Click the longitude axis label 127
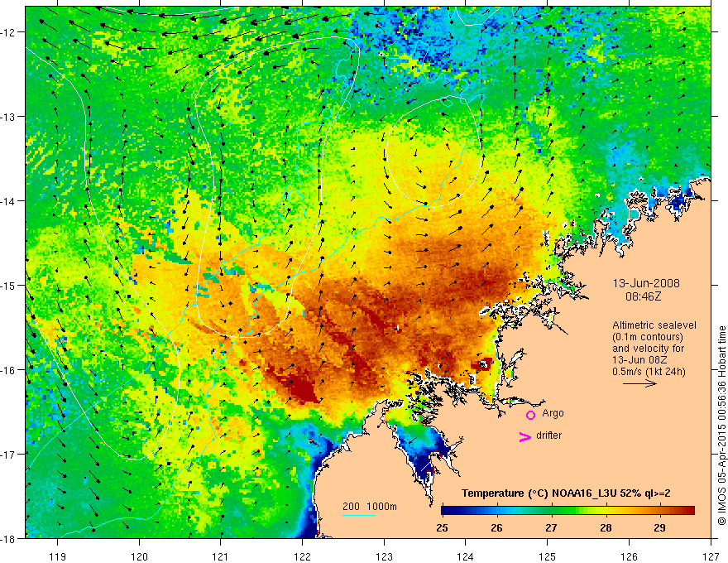 pos(711,556)
